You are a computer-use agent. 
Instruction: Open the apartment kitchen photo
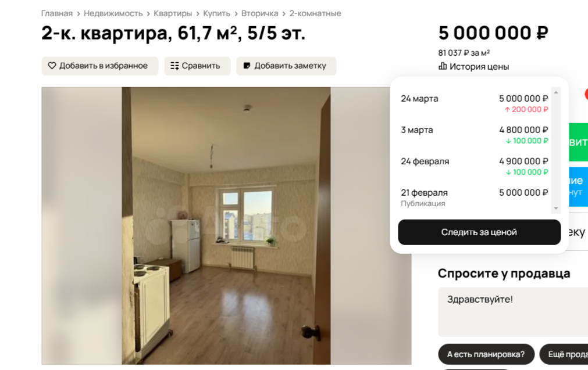226,226
